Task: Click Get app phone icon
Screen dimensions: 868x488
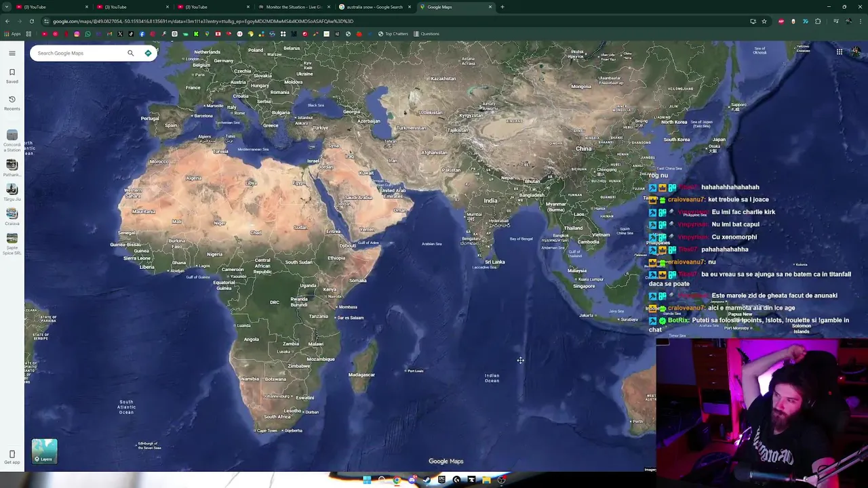Action: (12, 455)
